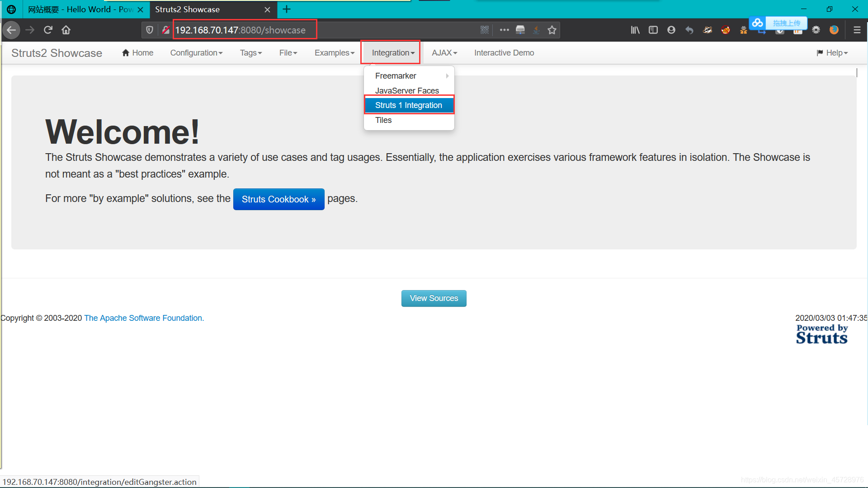
Task: Expand the Tags dropdown menu
Action: (x=251, y=53)
